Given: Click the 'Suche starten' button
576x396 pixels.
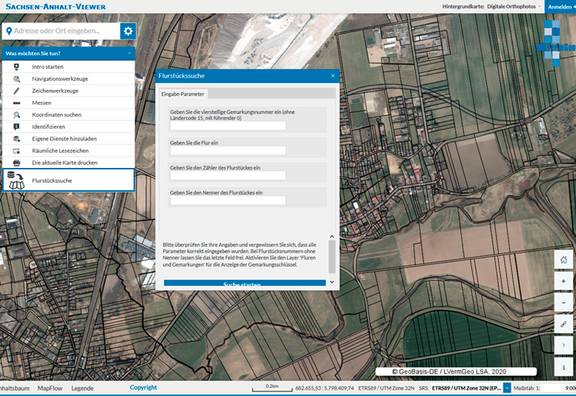Looking at the screenshot, I should tap(245, 284).
